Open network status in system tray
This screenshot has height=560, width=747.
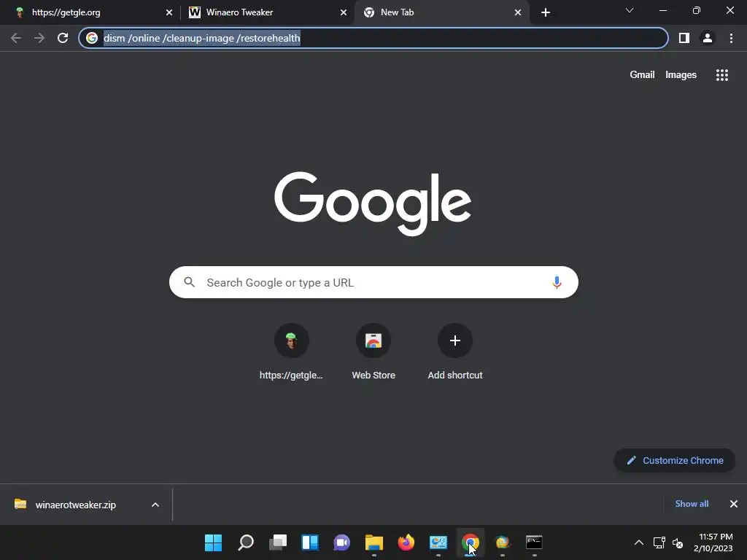[x=659, y=542]
